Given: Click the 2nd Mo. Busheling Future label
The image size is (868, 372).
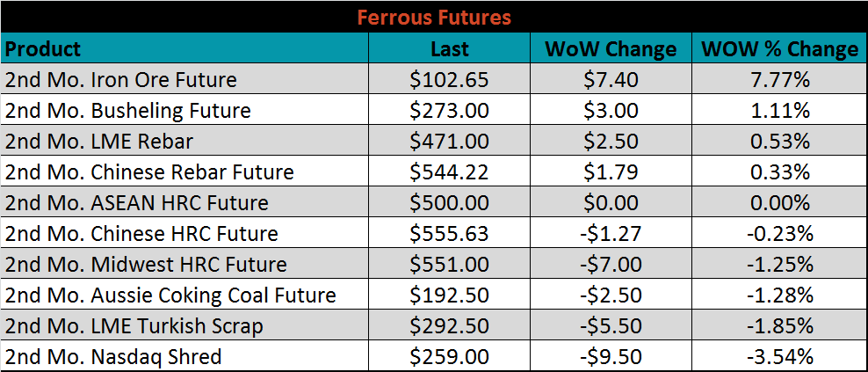Looking at the screenshot, I should (x=128, y=111).
